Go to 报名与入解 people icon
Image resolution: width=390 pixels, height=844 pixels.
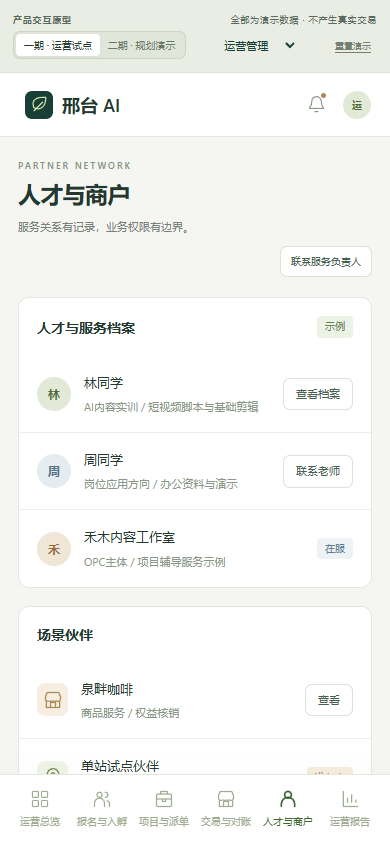102,799
